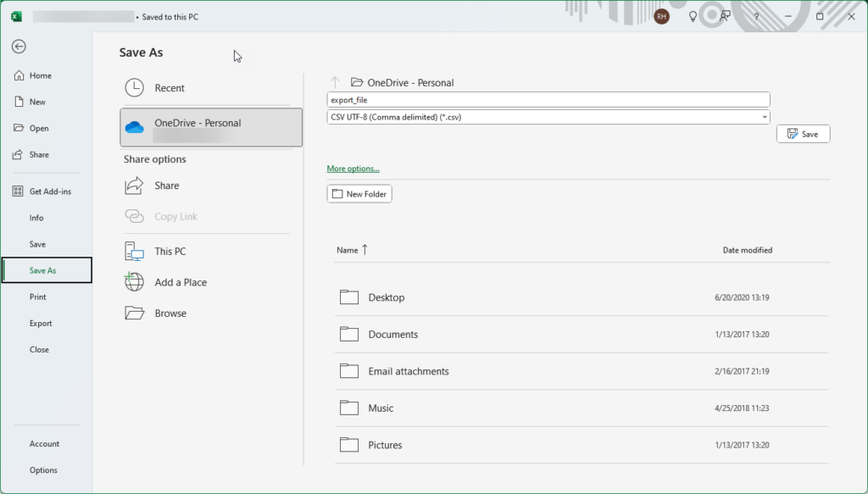The height and width of the screenshot is (494, 868).
Task: Click the Excel app icon in title bar
Action: pos(17,17)
